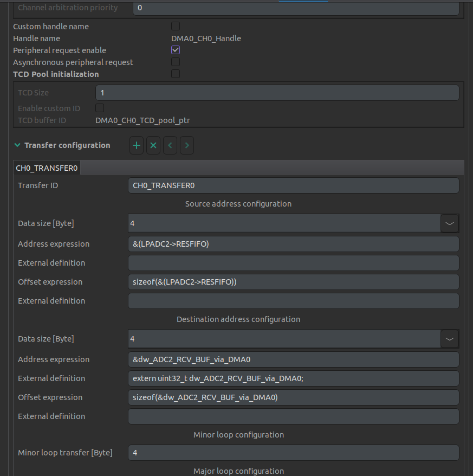
Task: Edit the Transfer ID field
Action: click(x=293, y=185)
